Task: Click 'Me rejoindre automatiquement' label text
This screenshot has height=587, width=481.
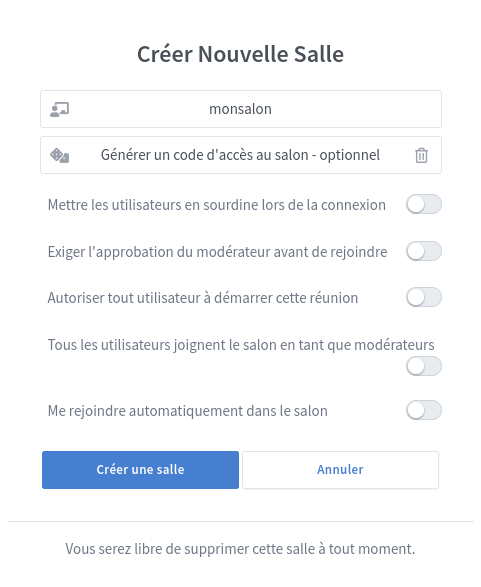Action: (x=188, y=411)
